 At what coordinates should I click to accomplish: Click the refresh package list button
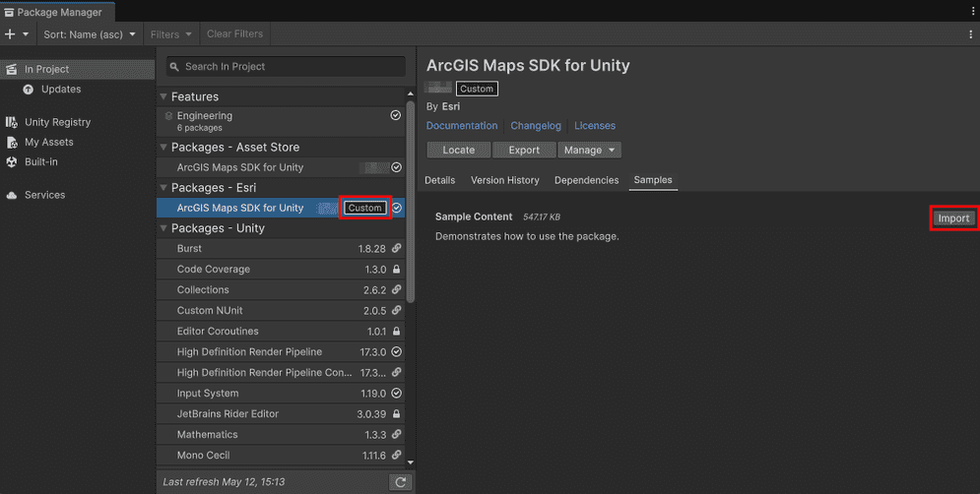[401, 482]
